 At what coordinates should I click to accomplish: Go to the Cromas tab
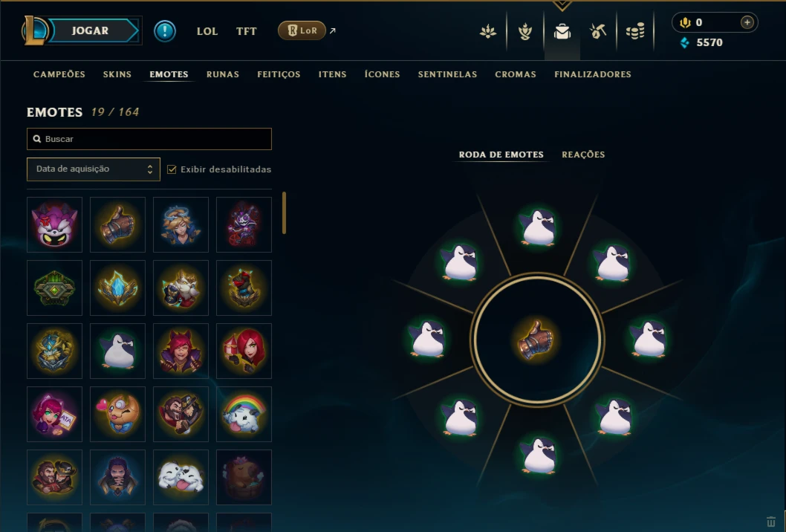516,74
